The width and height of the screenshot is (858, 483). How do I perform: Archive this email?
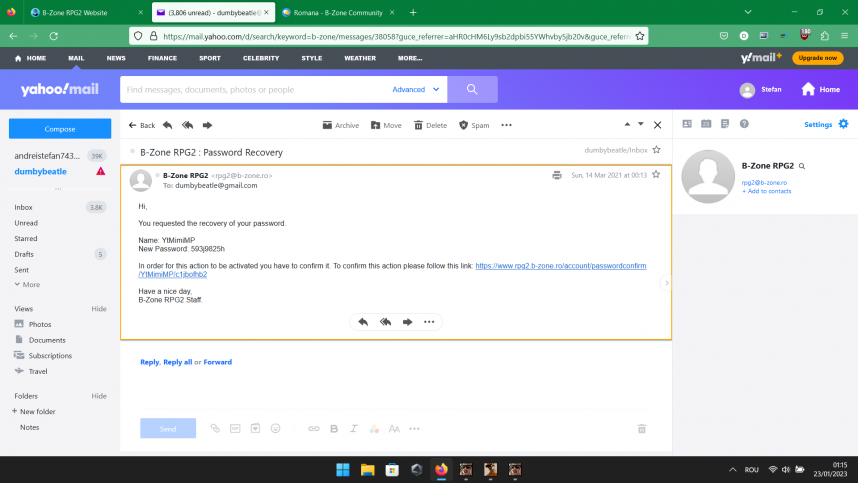click(341, 125)
